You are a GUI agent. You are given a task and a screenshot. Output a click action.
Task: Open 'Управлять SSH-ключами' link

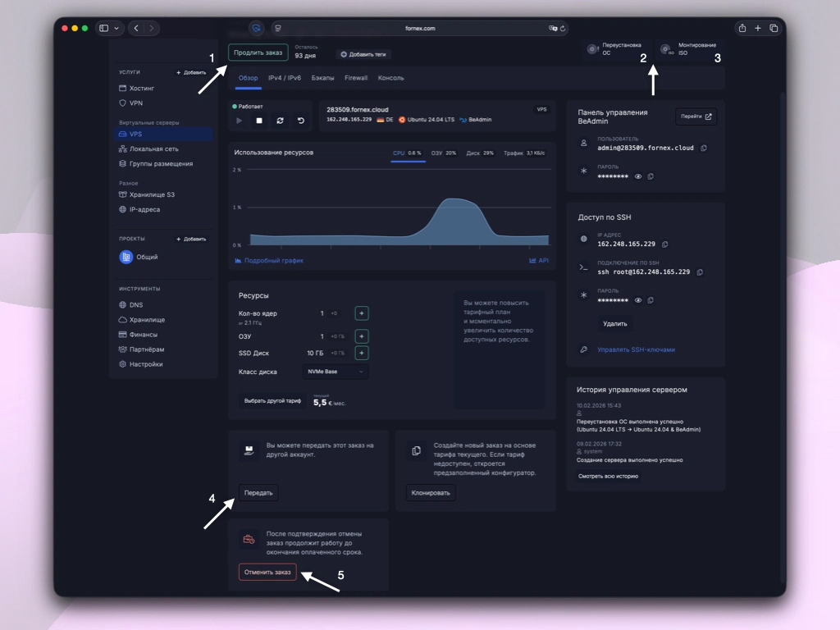pyautogui.click(x=636, y=349)
